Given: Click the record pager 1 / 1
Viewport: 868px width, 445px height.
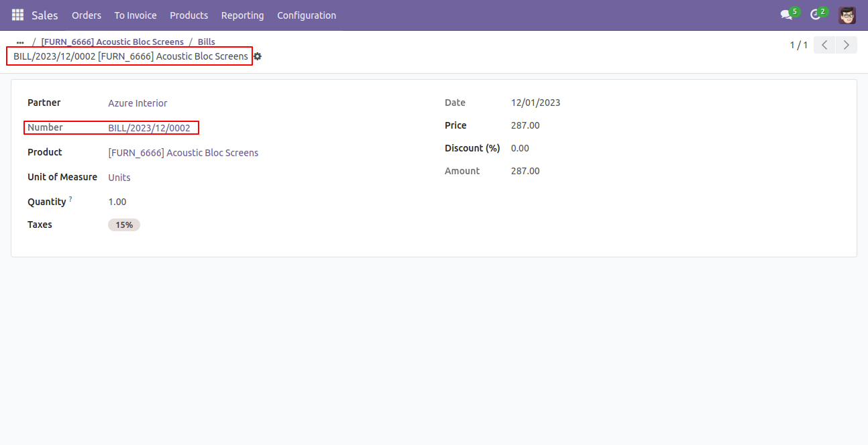Looking at the screenshot, I should 798,45.
